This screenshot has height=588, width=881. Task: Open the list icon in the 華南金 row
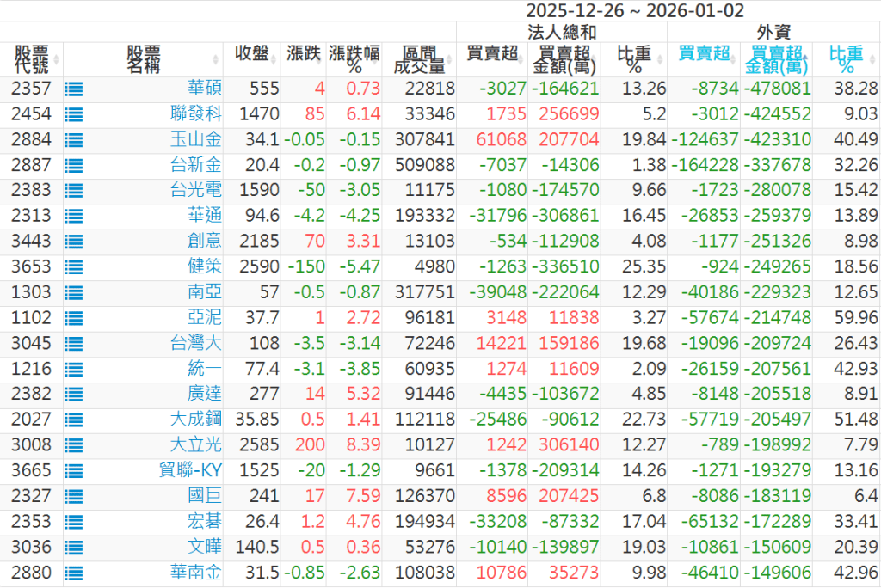pos(73,573)
